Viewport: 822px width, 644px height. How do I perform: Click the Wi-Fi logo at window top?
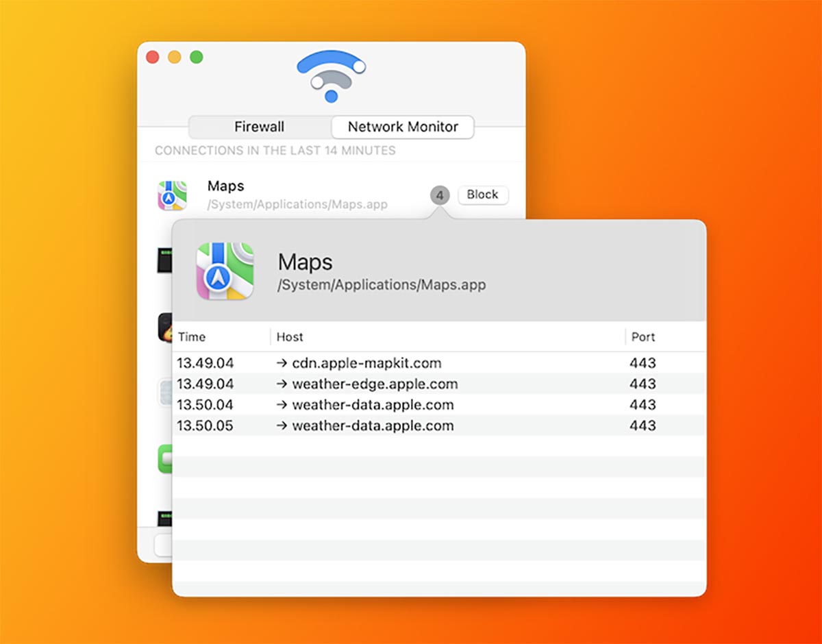[332, 77]
